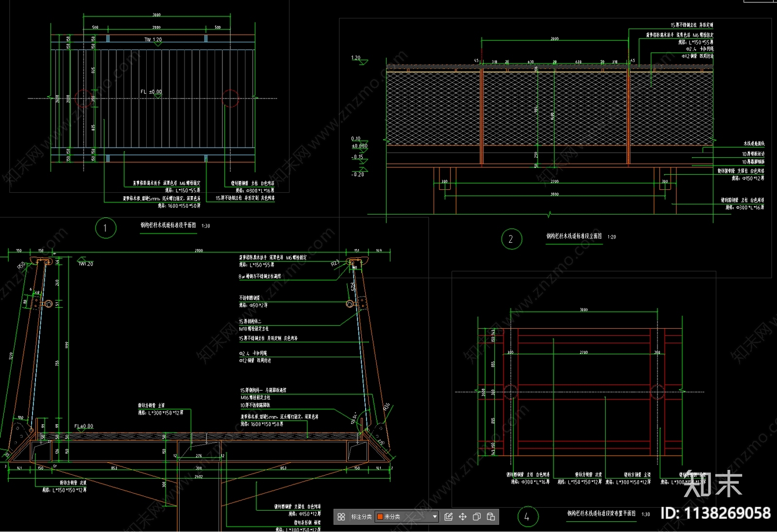Open the four-squares category grid icon
Screen dimensions: 777x532
pyautogui.click(x=341, y=516)
